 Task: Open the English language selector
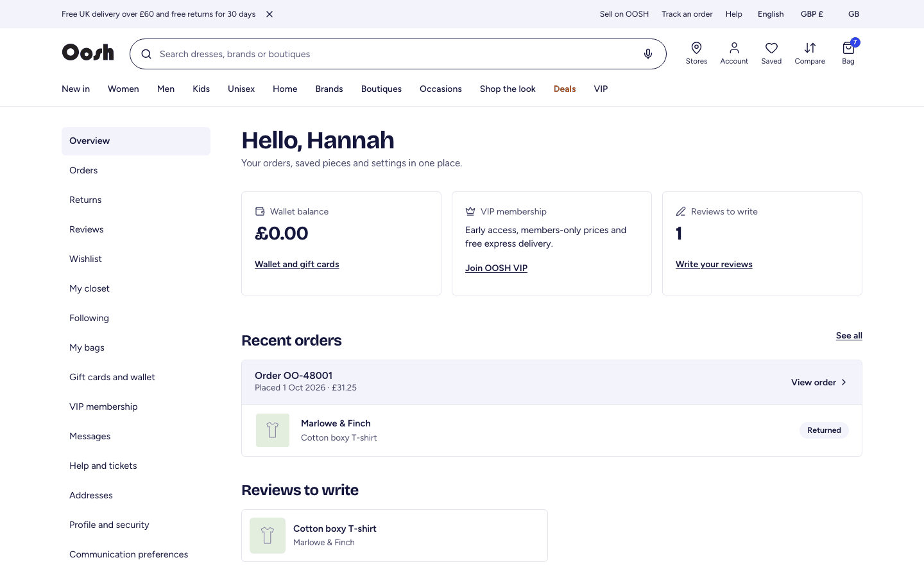click(x=771, y=14)
